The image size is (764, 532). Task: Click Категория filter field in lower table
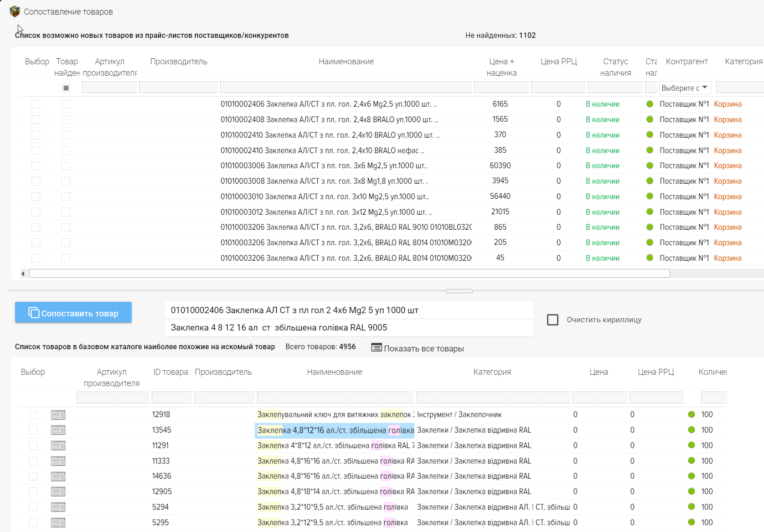tap(493, 398)
